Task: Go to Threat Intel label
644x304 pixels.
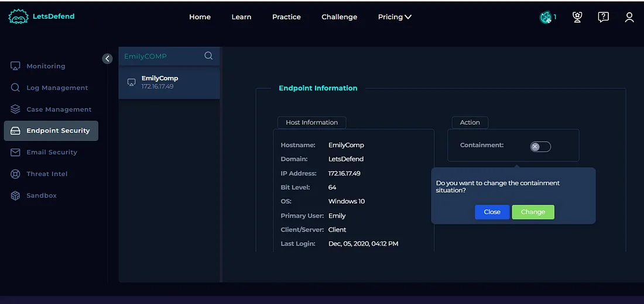Action: [47, 174]
